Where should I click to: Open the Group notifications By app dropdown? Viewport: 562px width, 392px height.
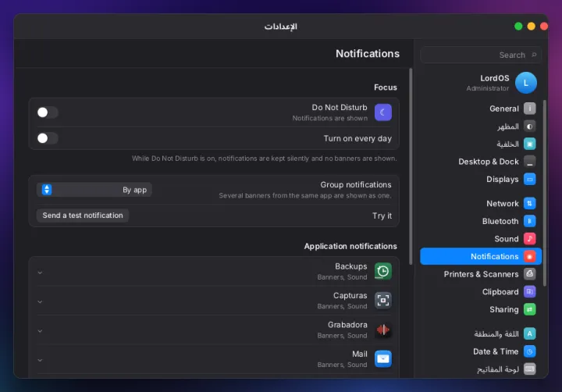pyautogui.click(x=94, y=190)
